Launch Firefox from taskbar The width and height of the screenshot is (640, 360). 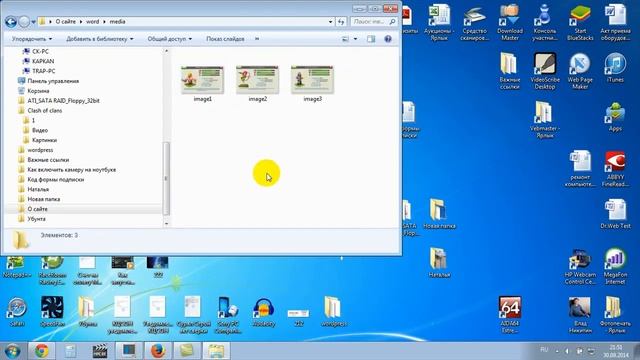(158, 351)
